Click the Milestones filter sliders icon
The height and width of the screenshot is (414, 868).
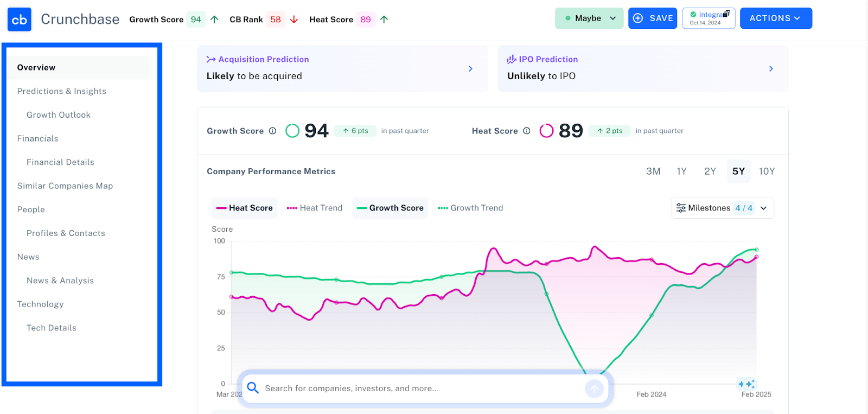(x=681, y=208)
